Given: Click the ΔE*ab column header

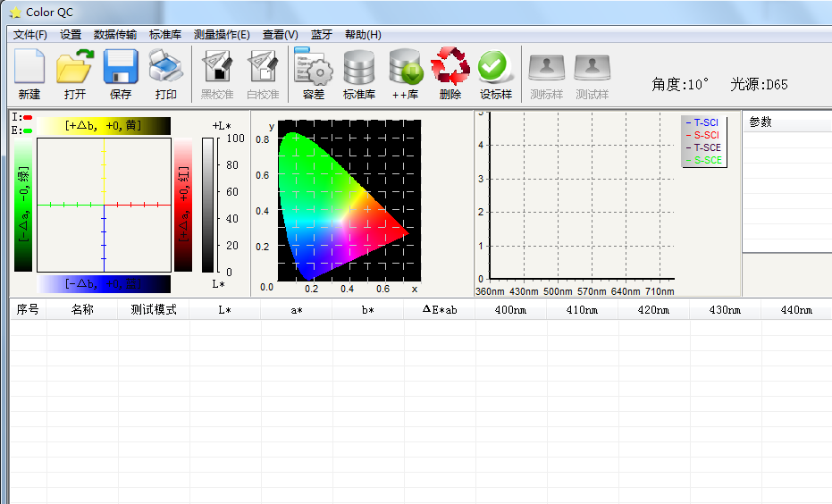Looking at the screenshot, I should [x=440, y=310].
